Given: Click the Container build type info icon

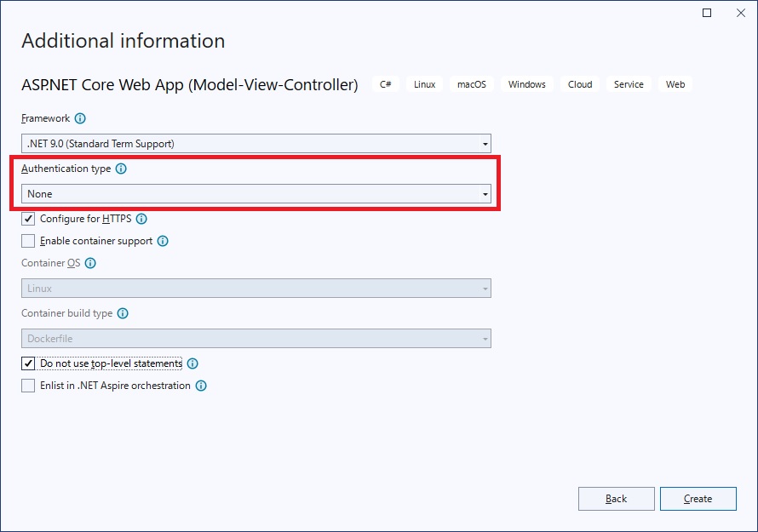Looking at the screenshot, I should pyautogui.click(x=123, y=313).
